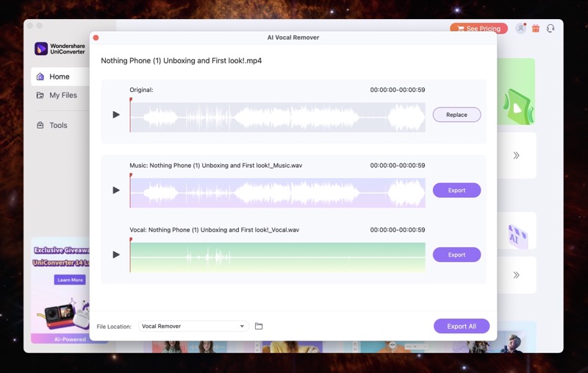Viewport: 588px width, 373px height.
Task: Click the Tools toolbox icon
Action: [40, 125]
